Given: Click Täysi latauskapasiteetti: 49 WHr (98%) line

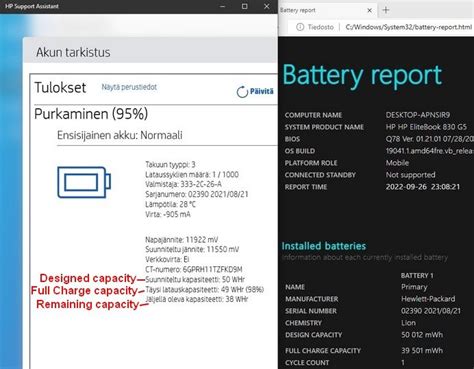Looking at the screenshot, I should (x=204, y=289).
